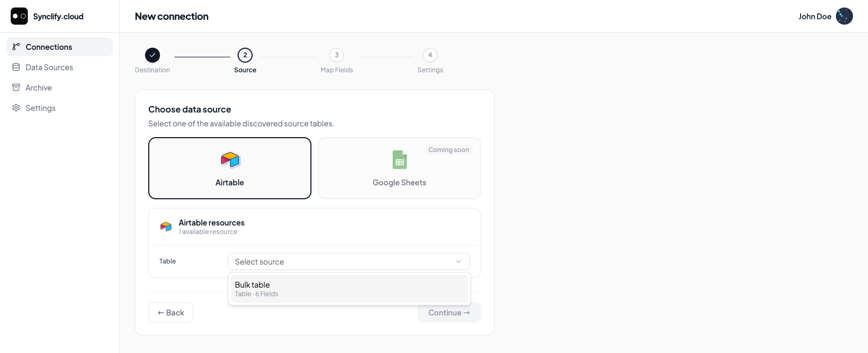Click the Table field label
Screen dimensions: 868x353
(167, 261)
